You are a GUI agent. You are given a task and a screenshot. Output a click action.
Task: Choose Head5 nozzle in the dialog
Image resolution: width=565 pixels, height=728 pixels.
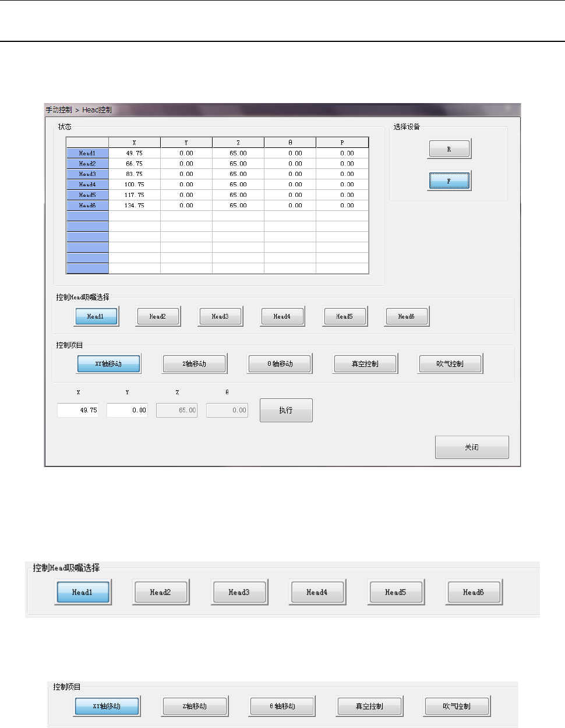(x=344, y=316)
